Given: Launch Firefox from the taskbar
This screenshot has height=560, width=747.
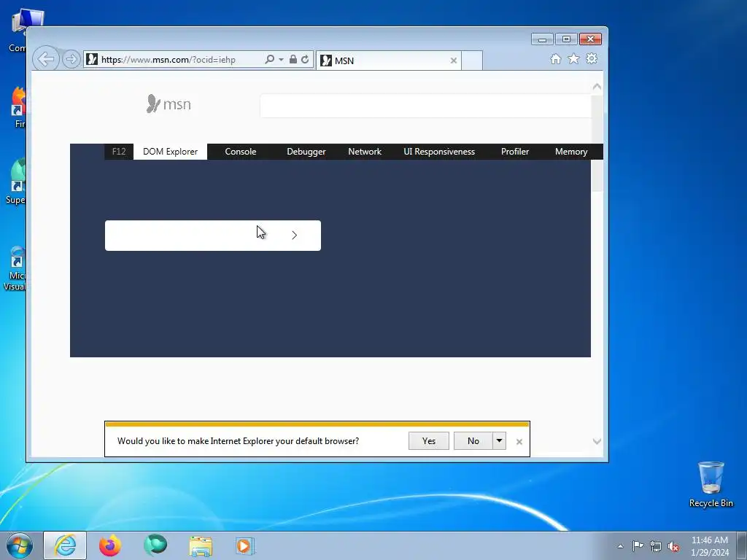Looking at the screenshot, I should point(110,545).
